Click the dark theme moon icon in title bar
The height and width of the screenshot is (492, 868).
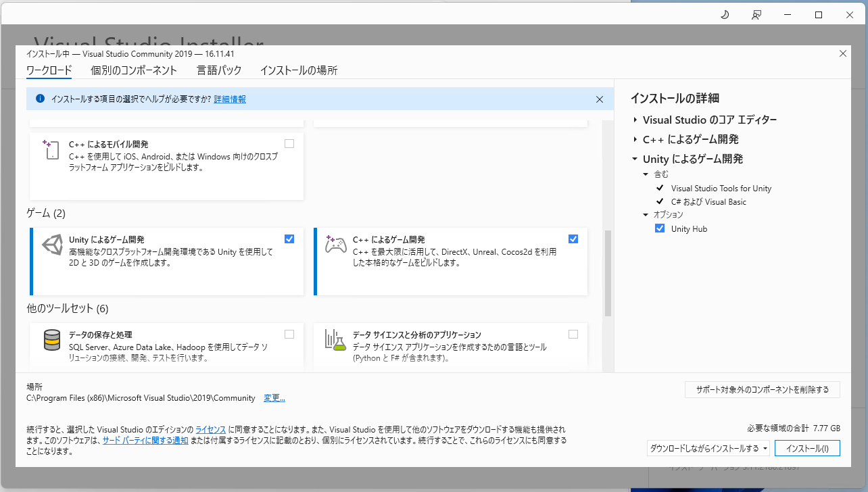pos(725,14)
